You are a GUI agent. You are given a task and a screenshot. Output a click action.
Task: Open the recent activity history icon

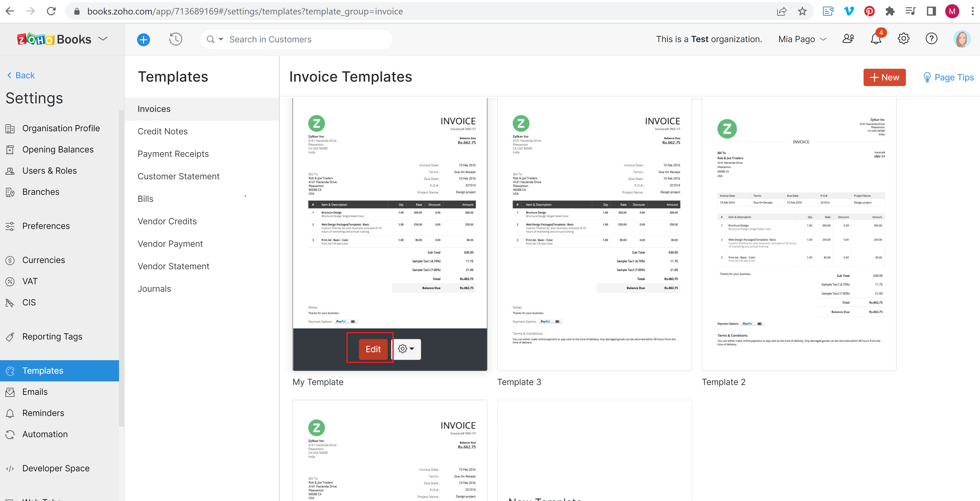(x=175, y=39)
